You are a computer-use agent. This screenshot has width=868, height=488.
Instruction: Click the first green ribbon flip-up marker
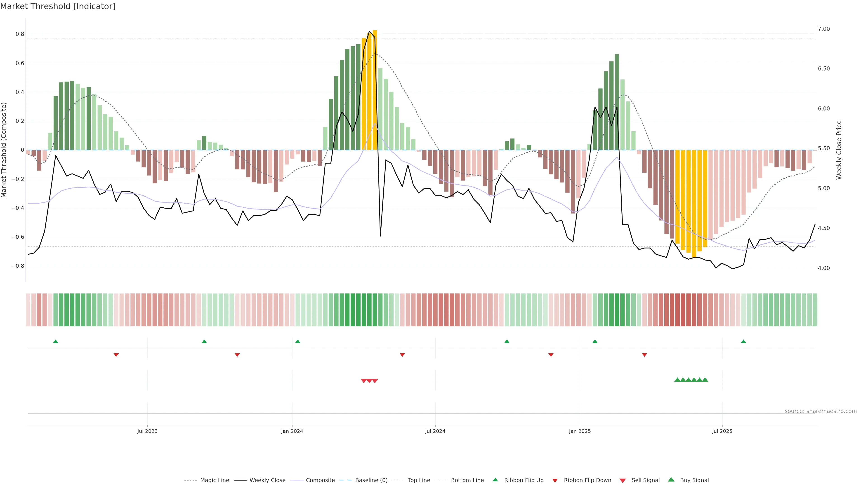56,342
